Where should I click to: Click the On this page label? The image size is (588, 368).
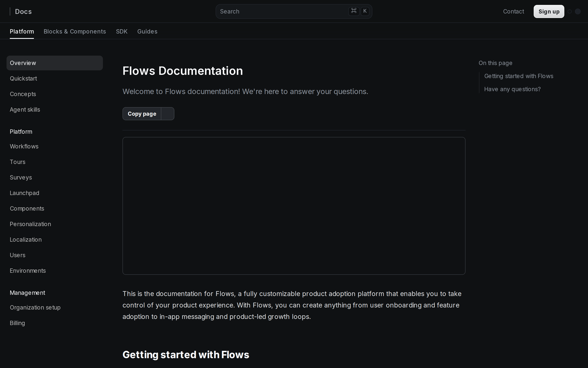(495, 63)
